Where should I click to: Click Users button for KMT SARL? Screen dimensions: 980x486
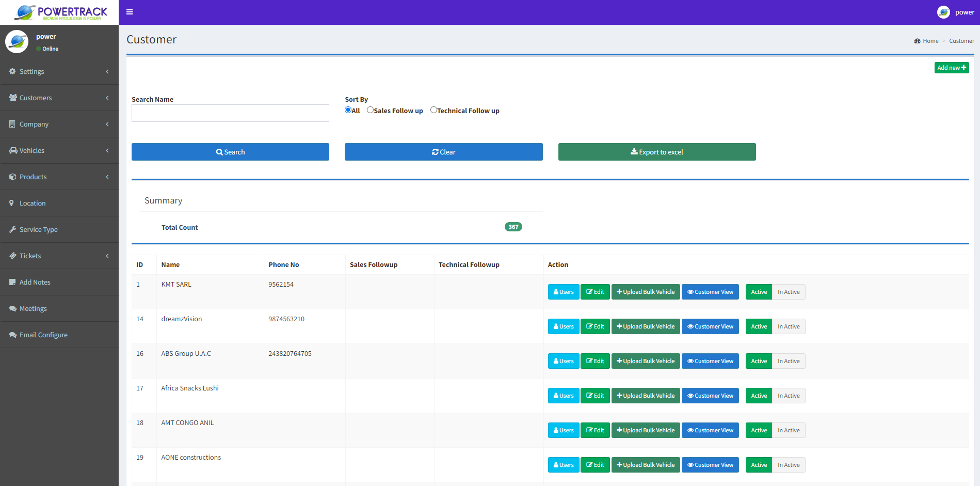click(563, 292)
